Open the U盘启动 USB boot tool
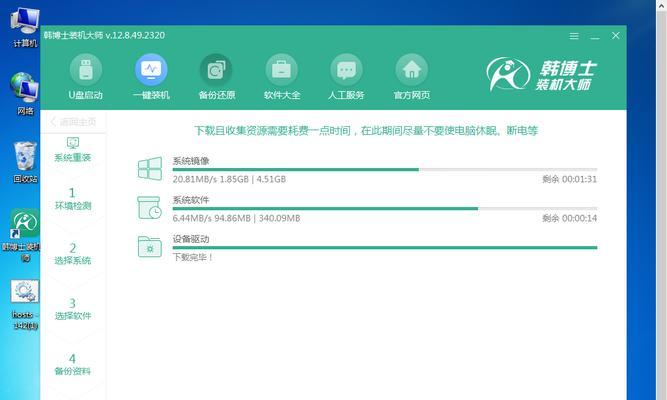The height and width of the screenshot is (400, 667). (86, 77)
